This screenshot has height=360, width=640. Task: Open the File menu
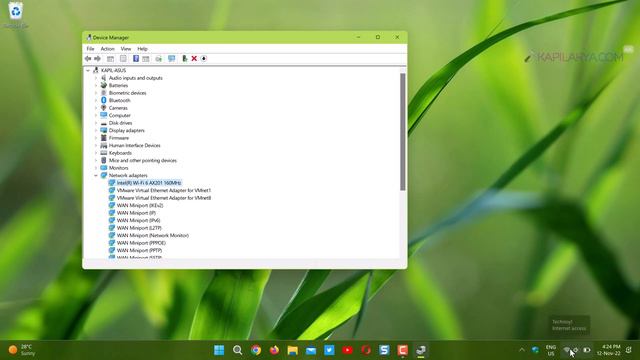(90, 49)
